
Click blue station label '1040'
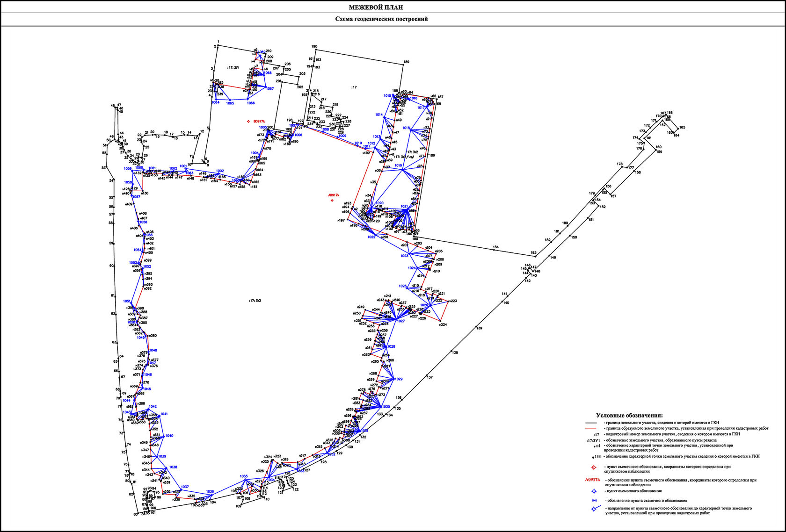click(169, 436)
